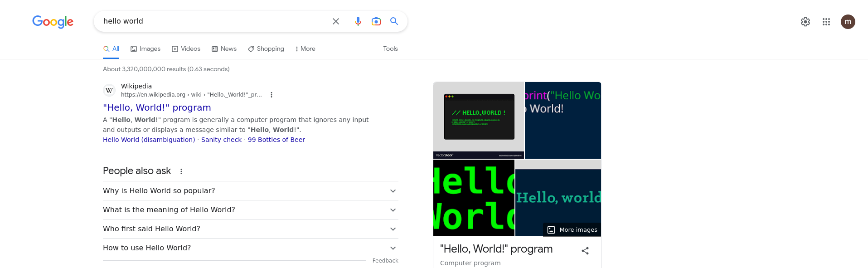This screenshot has height=268, width=868.
Task: Open the "Hello, World!" program Wikipedia link
Action: 157,107
